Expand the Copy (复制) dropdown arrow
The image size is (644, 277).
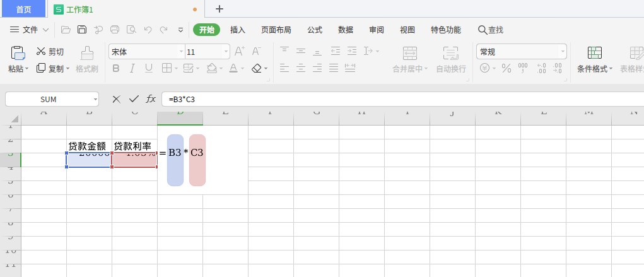67,69
